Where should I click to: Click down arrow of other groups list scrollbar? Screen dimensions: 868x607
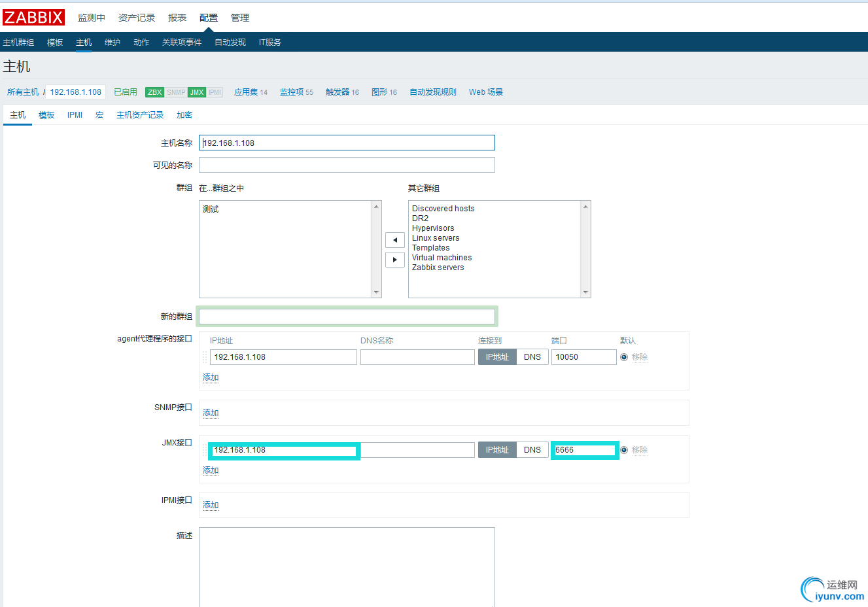click(585, 292)
